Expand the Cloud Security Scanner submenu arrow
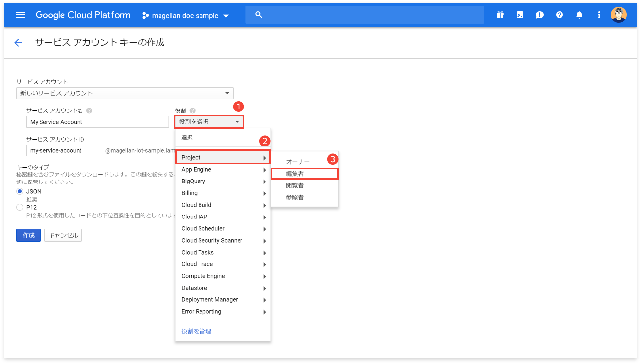641x364 pixels. tap(265, 241)
